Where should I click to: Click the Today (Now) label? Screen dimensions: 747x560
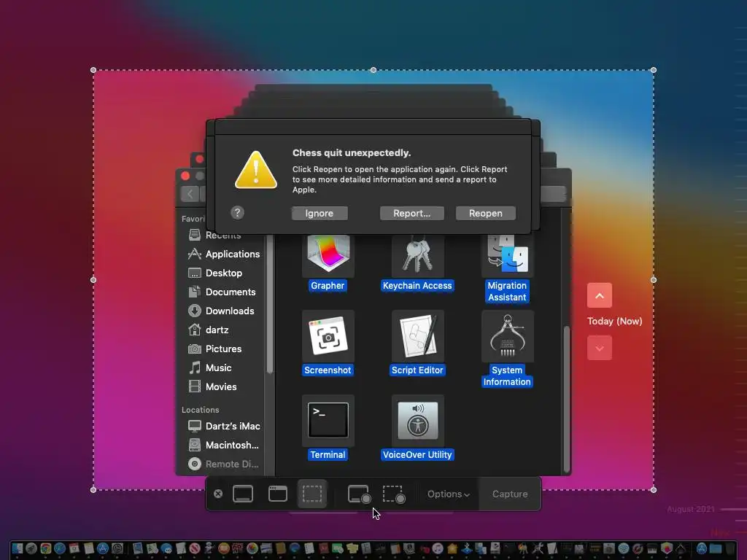pos(614,322)
